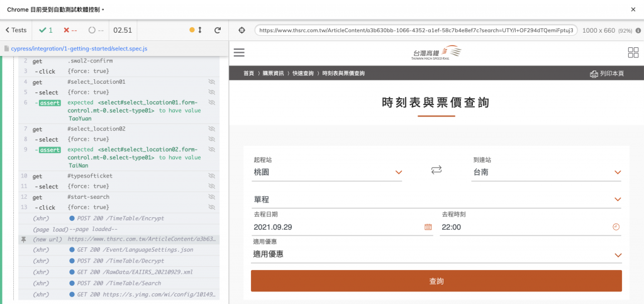Select the assert TaiNan command row
Image resolution: width=644 pixels, height=304 pixels.
pos(119,157)
